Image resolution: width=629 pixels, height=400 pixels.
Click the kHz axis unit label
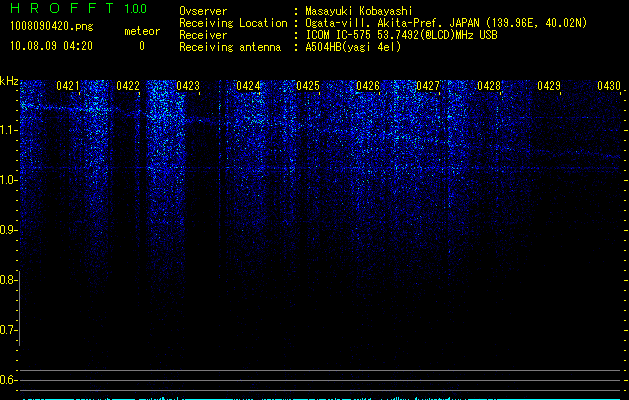click(x=9, y=81)
